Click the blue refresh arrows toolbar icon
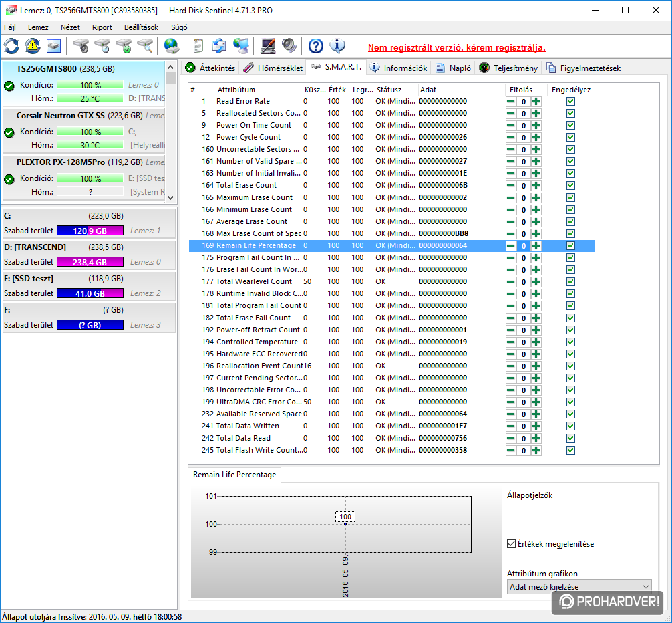Image resolution: width=672 pixels, height=623 pixels. (11, 46)
